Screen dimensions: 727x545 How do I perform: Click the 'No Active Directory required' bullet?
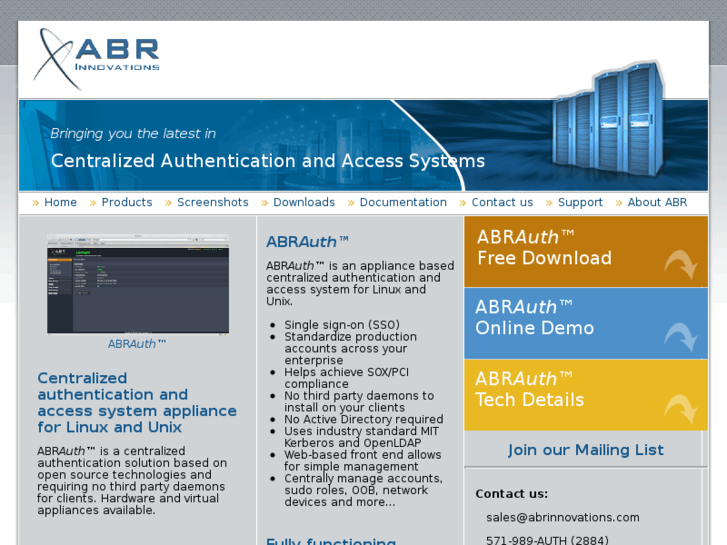[x=364, y=419]
